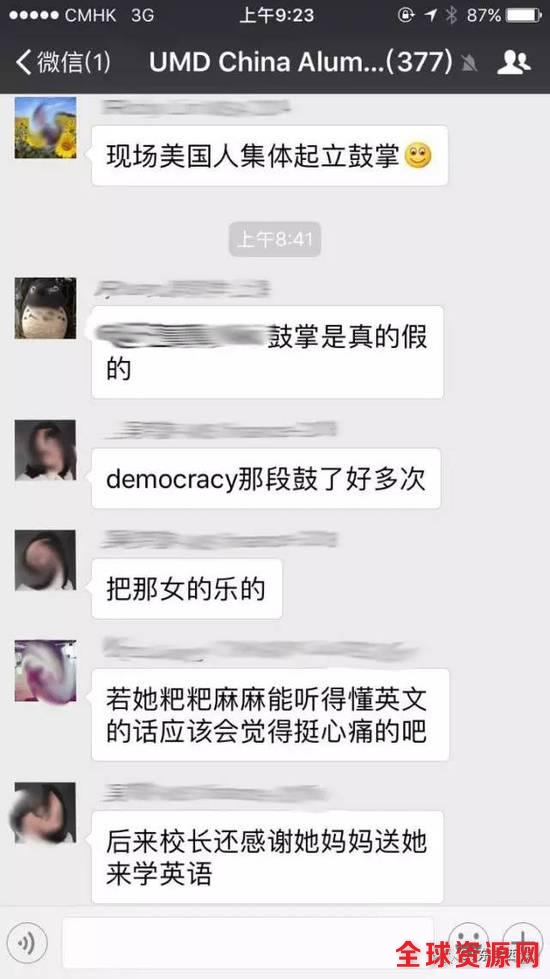Tap the voice message icon
This screenshot has width=550, height=979.
click(x=27, y=944)
